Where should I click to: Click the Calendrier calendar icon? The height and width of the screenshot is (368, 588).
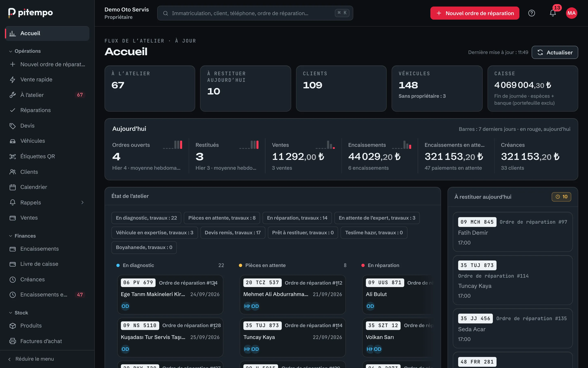point(13,187)
